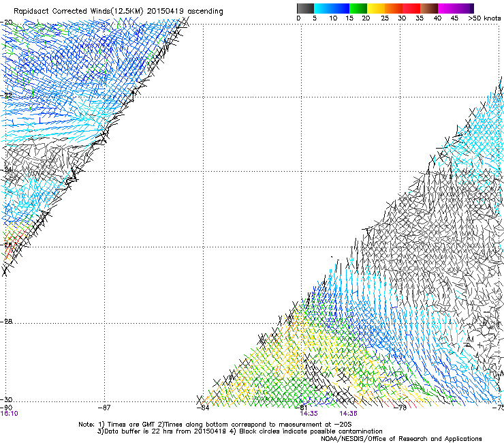Click the 'Rapidscat Corrected Winds' title text
504x443 pixels.
(x=62, y=12)
